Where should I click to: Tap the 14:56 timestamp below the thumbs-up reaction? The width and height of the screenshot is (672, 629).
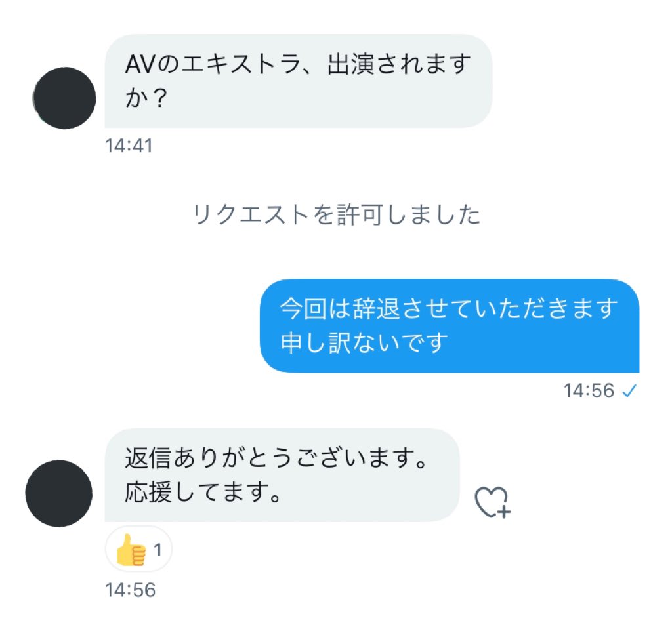(x=131, y=590)
